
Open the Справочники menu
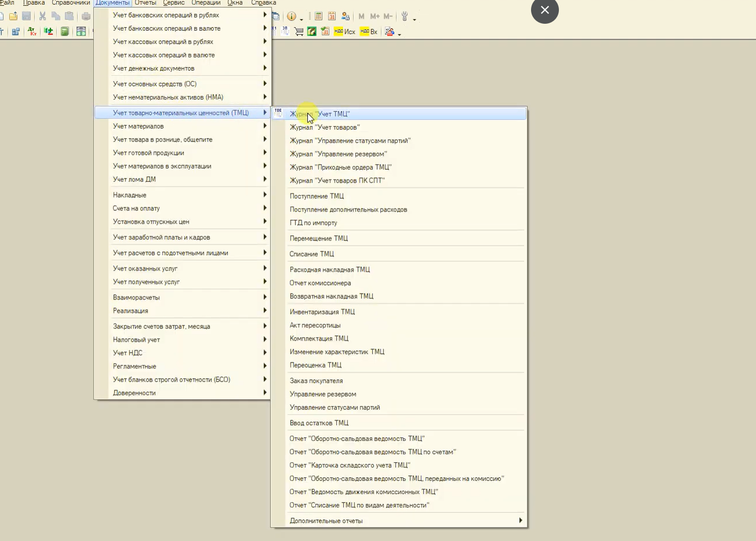click(71, 3)
